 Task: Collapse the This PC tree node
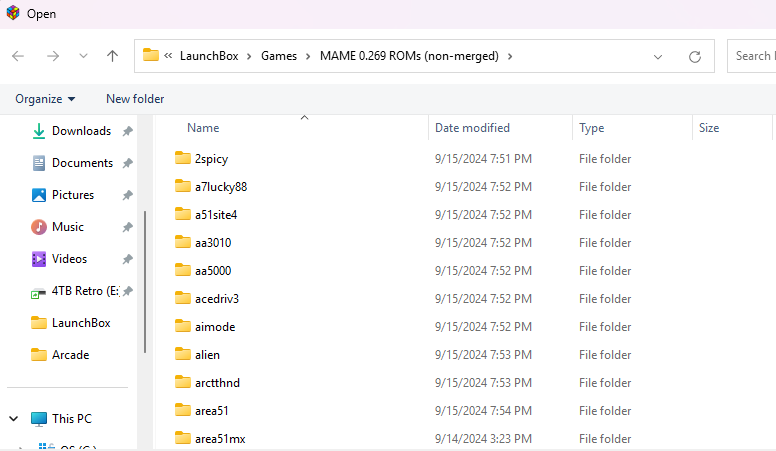coord(14,419)
